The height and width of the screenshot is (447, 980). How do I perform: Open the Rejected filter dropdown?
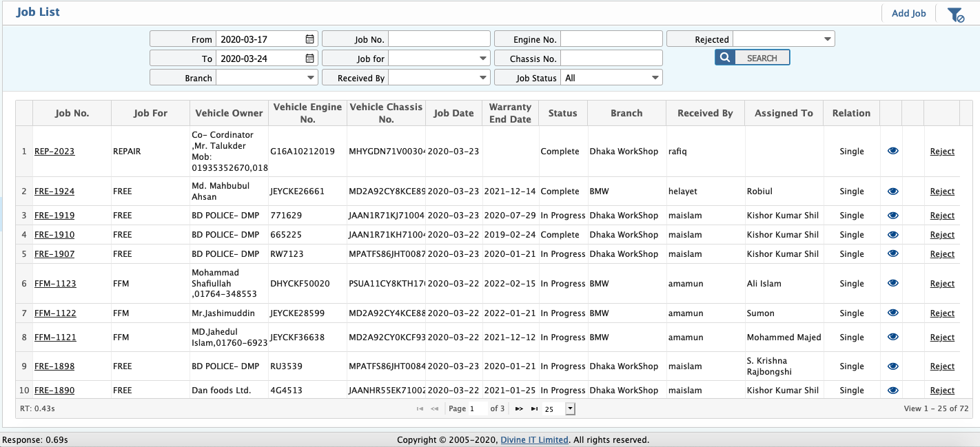pyautogui.click(x=827, y=39)
